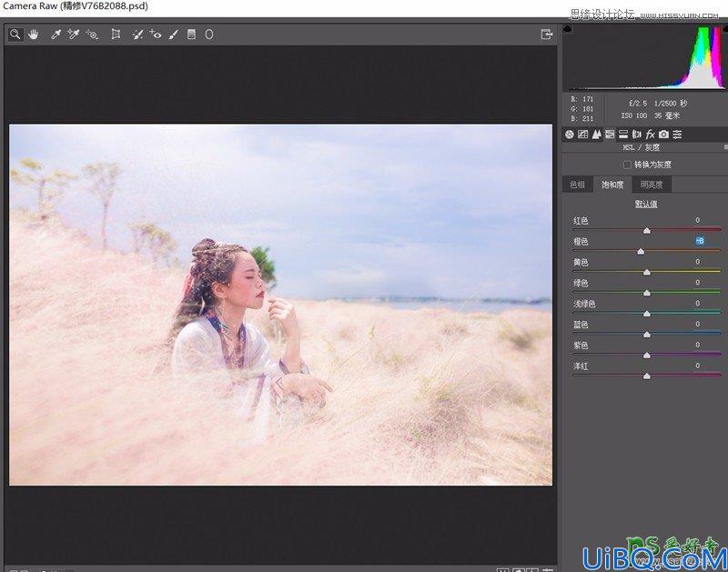The image size is (728, 572).
Task: Open the HSL / Grayscale panel icon
Action: 610,135
